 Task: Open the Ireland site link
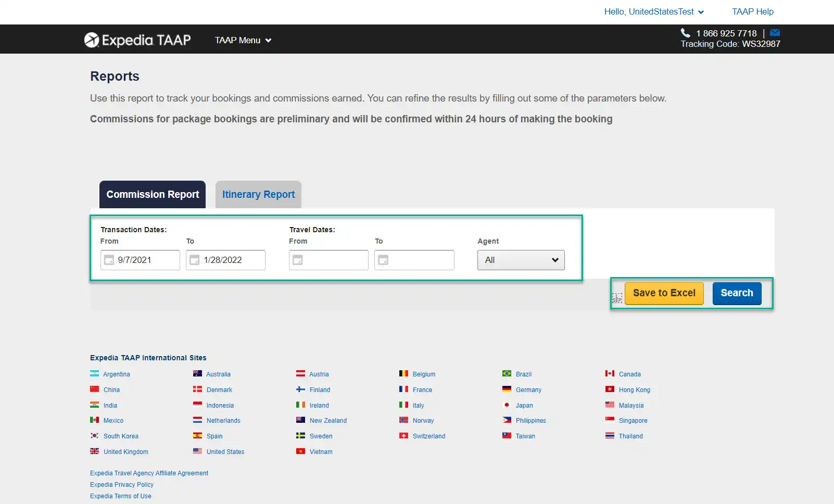[319, 405]
